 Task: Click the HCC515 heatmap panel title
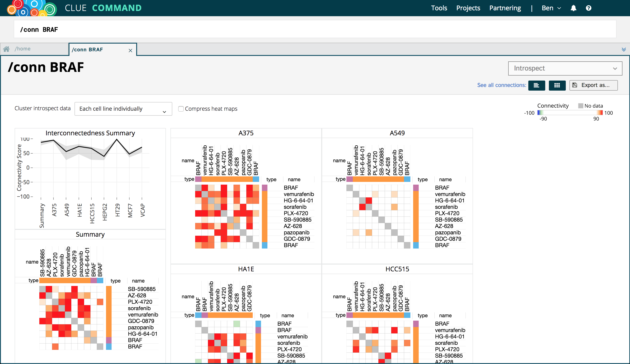(397, 269)
